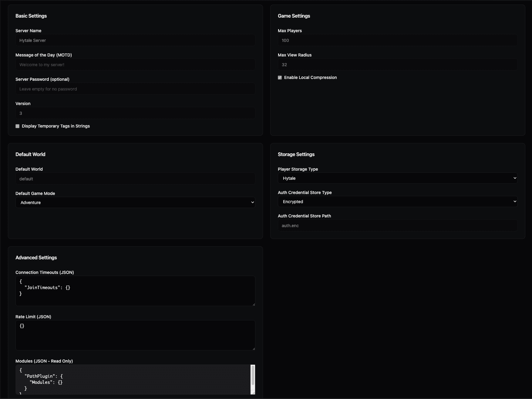Click the Server Password field
This screenshot has width=532, height=399.
click(135, 88)
